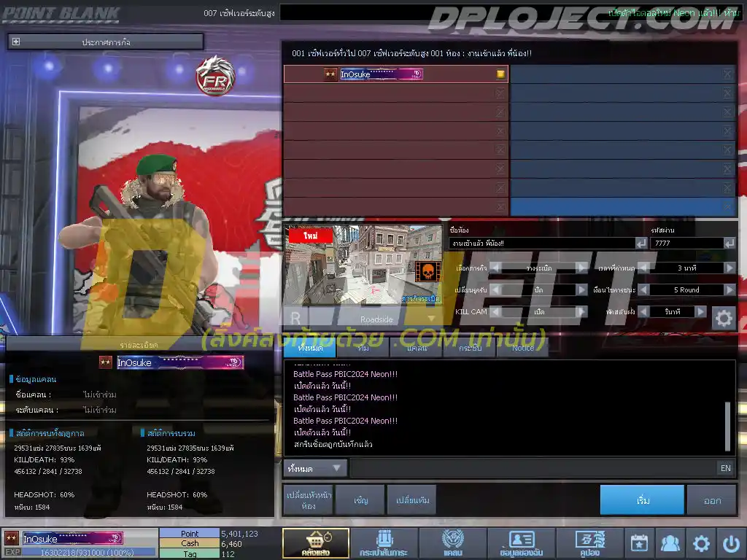This screenshot has width=747, height=560.
Task: Close the highlighted last blue team slot
Action: tap(727, 207)
